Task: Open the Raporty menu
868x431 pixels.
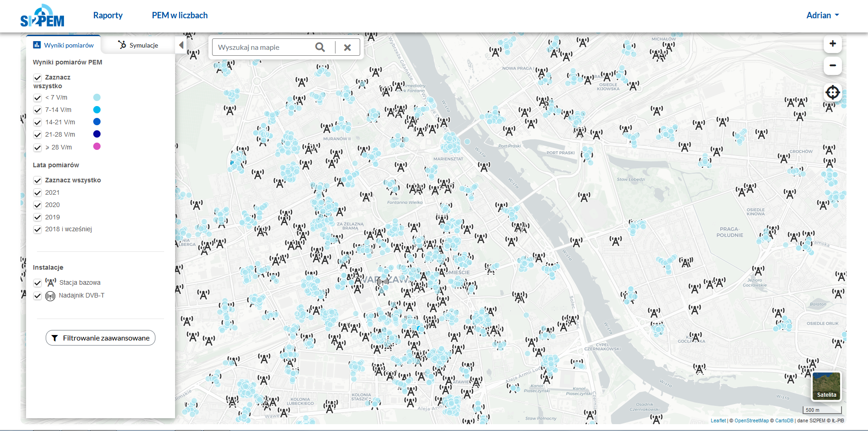Action: click(108, 15)
